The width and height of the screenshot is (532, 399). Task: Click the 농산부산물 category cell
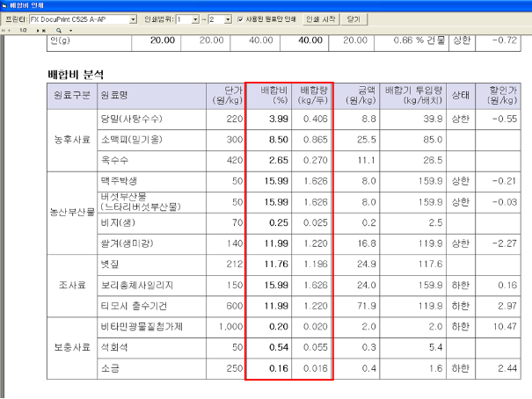point(72,212)
